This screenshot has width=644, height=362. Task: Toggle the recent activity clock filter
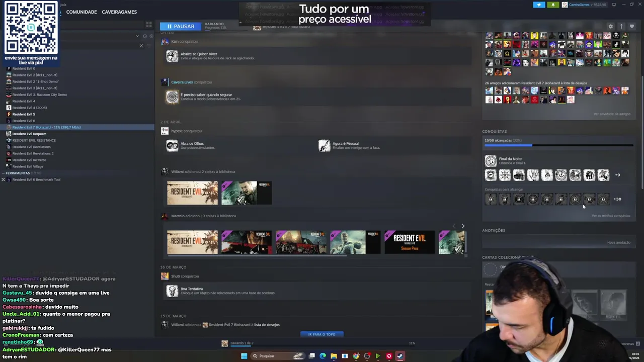coord(144,36)
